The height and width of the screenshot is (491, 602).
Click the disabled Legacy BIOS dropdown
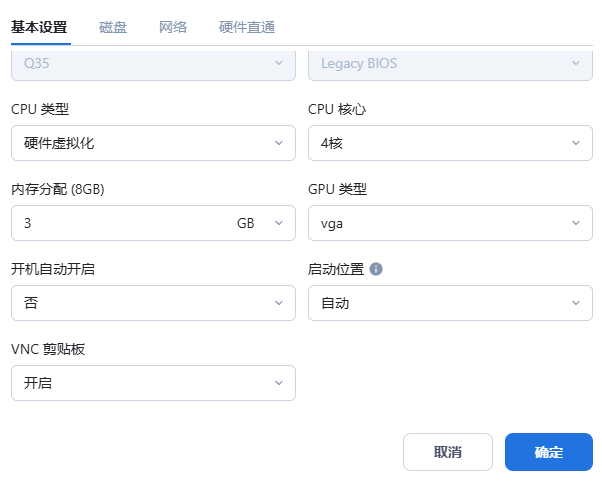click(x=450, y=63)
